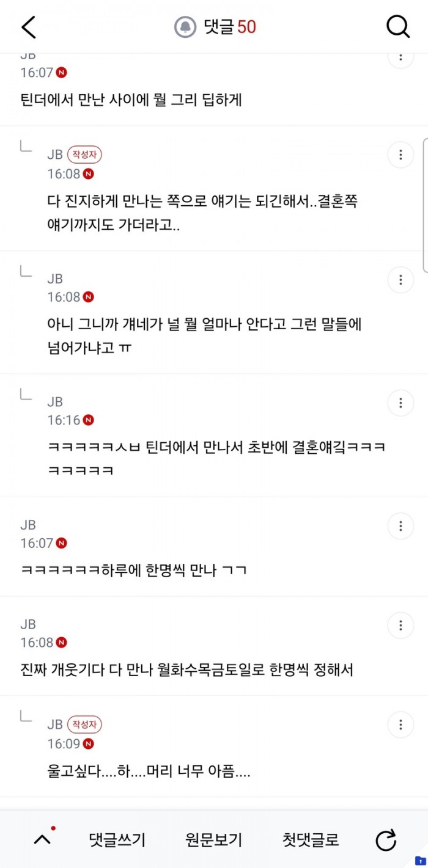The width and height of the screenshot is (428, 868).
Task: Open three-dot menu for 아니 그니까 reply
Action: pyautogui.click(x=401, y=280)
